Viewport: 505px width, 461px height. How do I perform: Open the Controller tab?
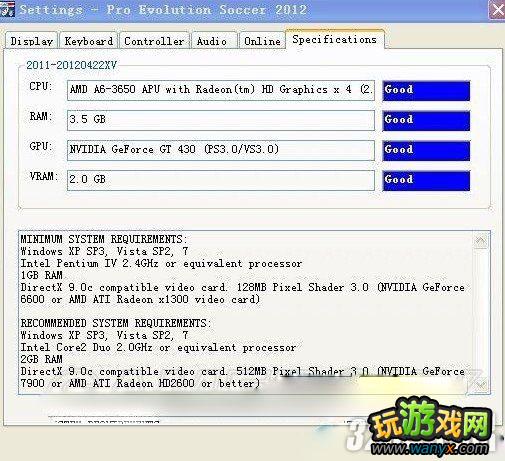point(154,41)
